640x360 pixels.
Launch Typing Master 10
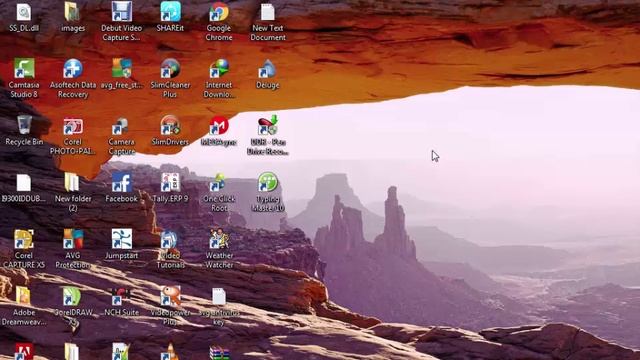click(x=268, y=182)
